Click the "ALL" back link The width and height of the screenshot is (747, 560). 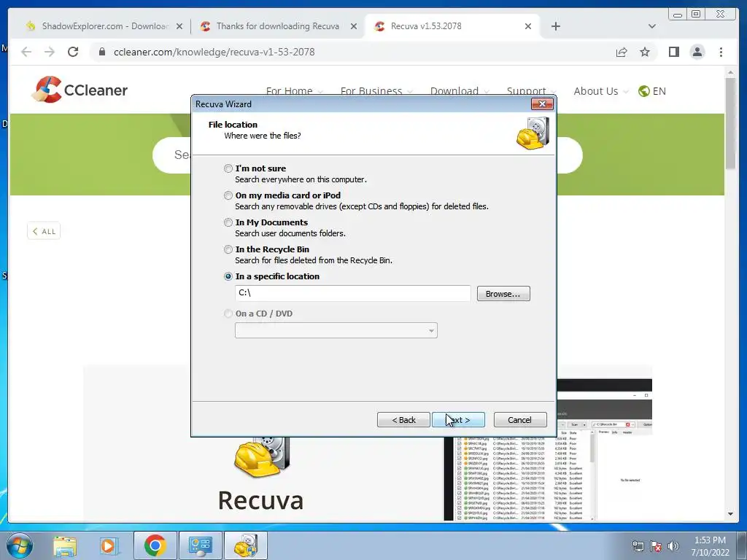coord(44,231)
